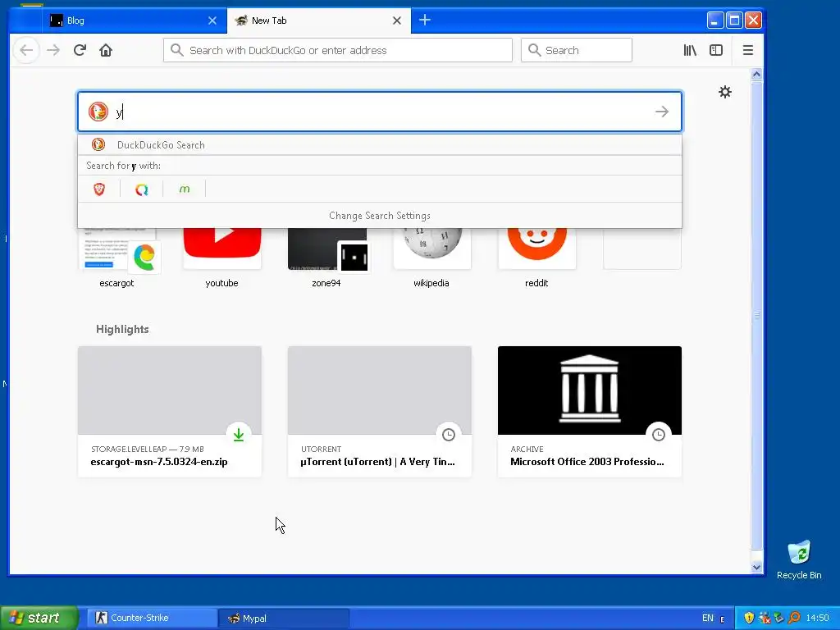Search y with the green m engine
Viewport: 840px width, 630px height.
click(x=185, y=189)
